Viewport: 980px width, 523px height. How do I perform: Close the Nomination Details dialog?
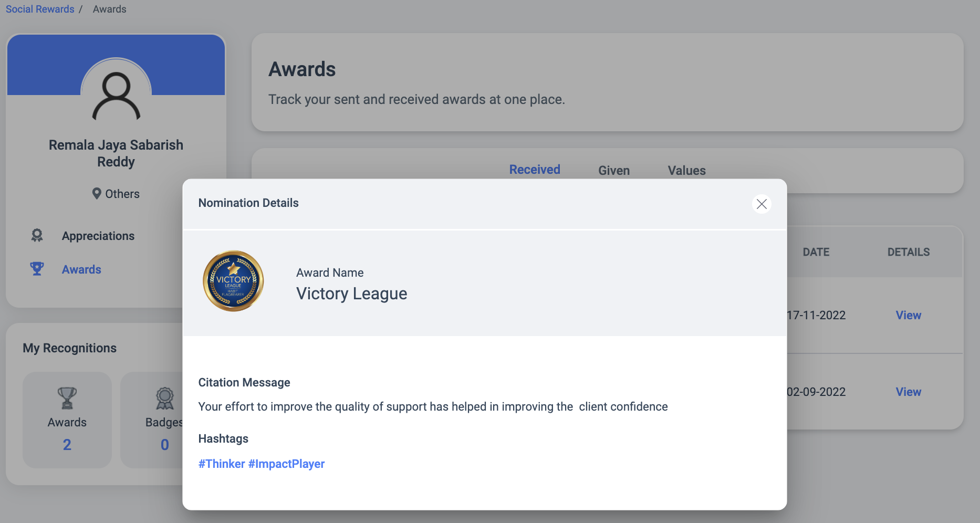[762, 204]
